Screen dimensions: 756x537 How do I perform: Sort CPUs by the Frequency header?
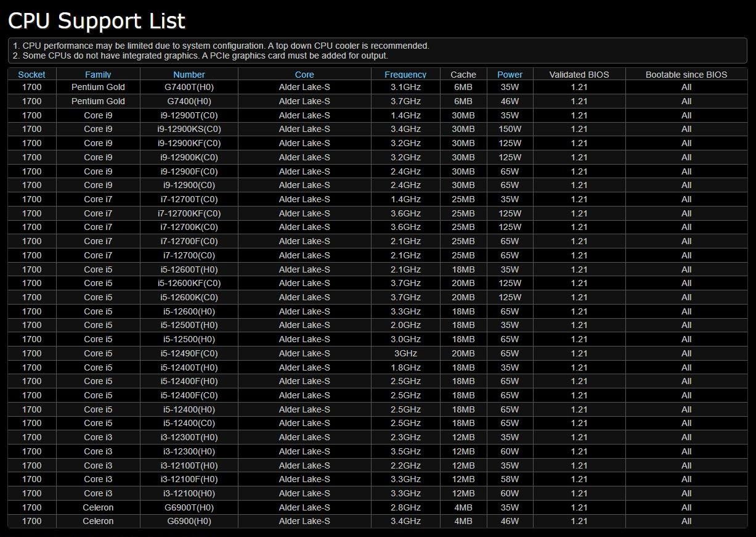click(x=405, y=75)
